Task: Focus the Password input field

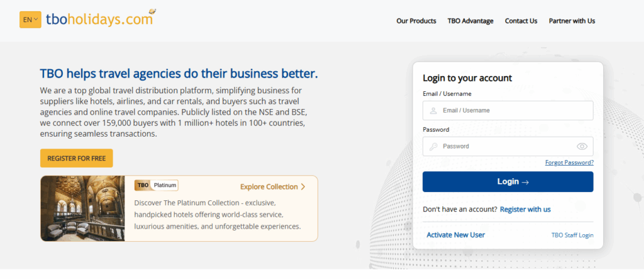Action: click(x=503, y=147)
